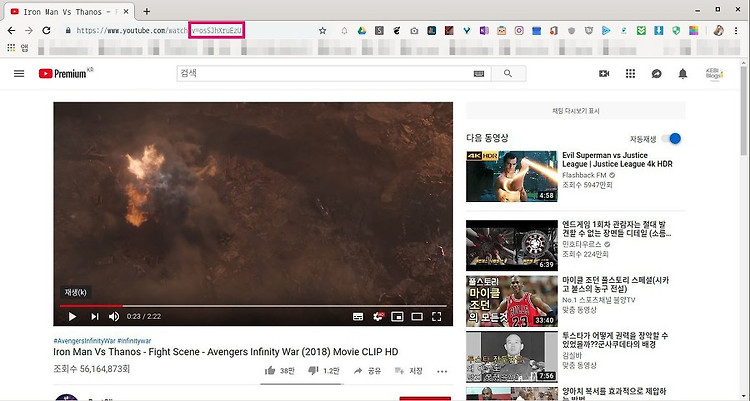The image size is (750, 401).
Task: Open Chrome three-dot menu
Action: point(736,31)
